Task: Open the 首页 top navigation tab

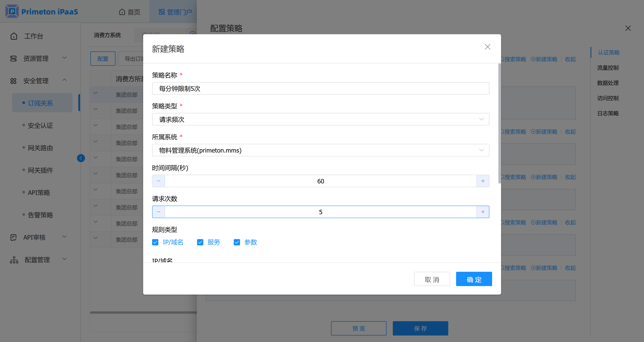Action: (130, 12)
